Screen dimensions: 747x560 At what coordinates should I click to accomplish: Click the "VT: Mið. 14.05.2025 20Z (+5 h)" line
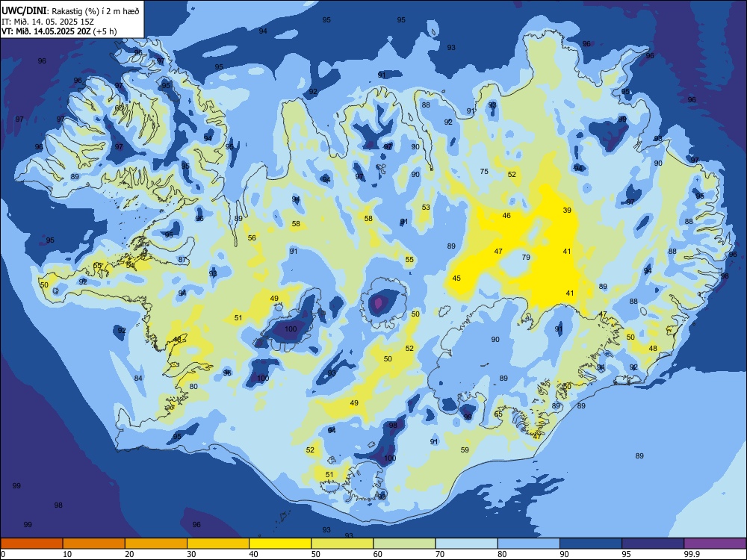coord(59,31)
